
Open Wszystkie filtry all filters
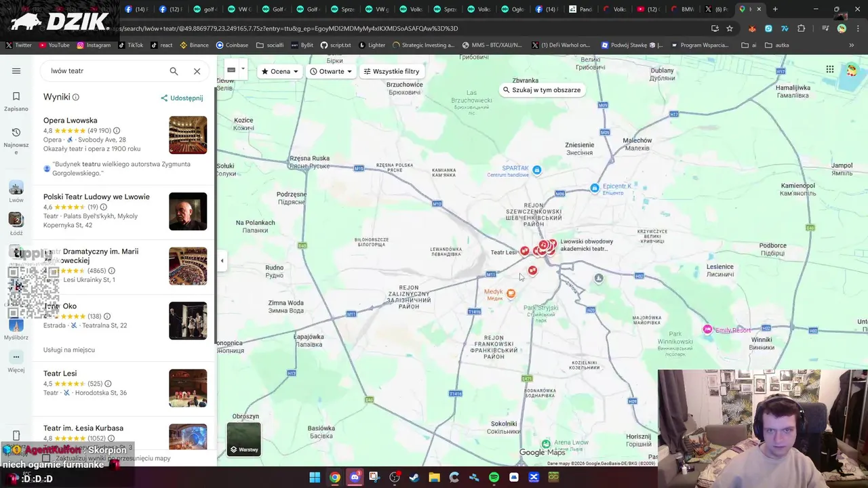pos(391,71)
